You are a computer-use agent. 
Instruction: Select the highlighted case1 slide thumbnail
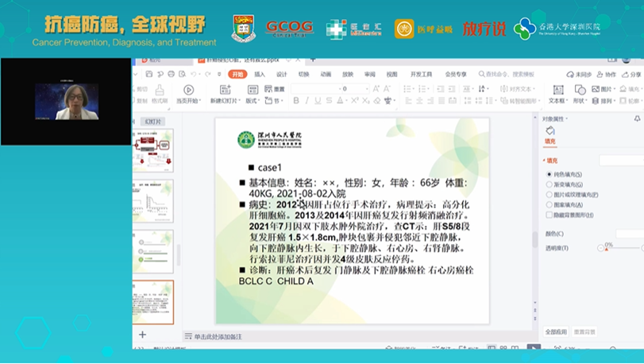pyautogui.click(x=152, y=302)
